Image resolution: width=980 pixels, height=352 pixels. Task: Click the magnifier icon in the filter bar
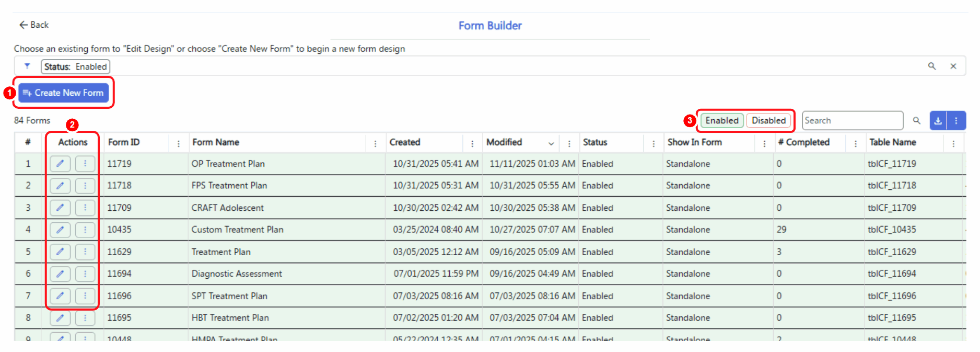(932, 66)
